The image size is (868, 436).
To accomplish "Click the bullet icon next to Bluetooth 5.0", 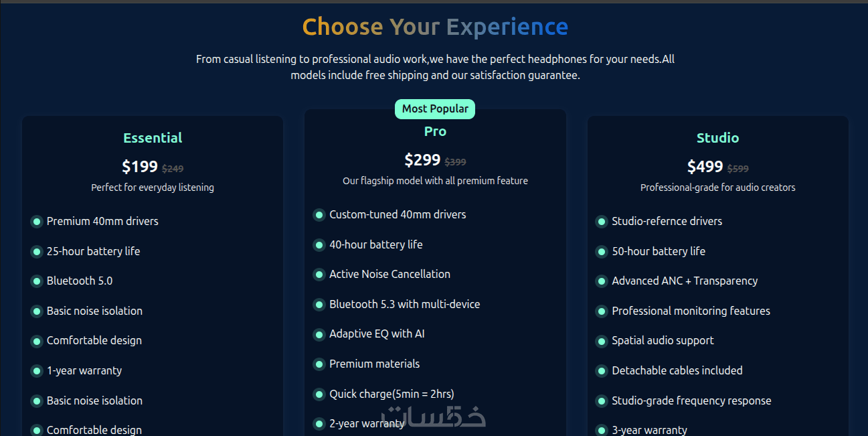I will [37, 281].
